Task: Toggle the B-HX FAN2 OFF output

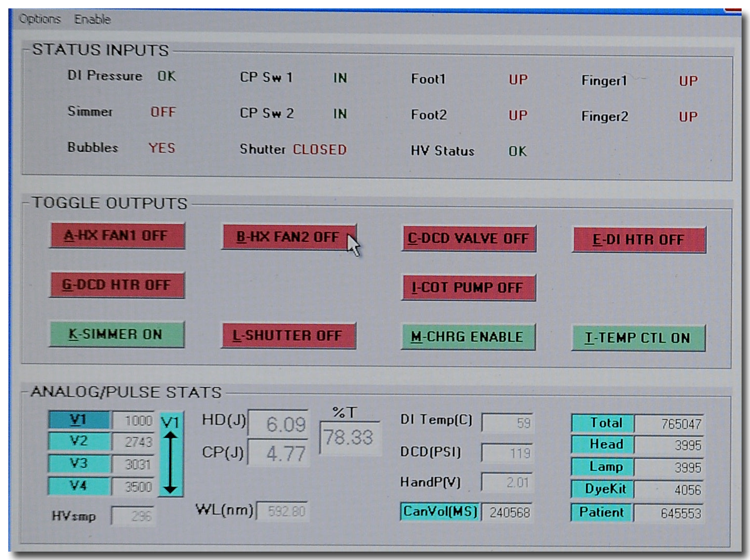Action: pyautogui.click(x=289, y=237)
